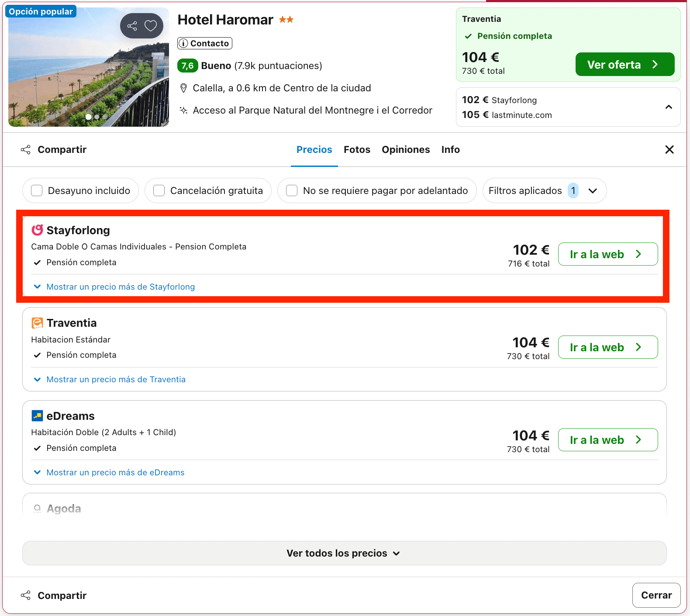Open the Fotos tab
Viewport: 690px width, 616px height.
[x=357, y=150]
